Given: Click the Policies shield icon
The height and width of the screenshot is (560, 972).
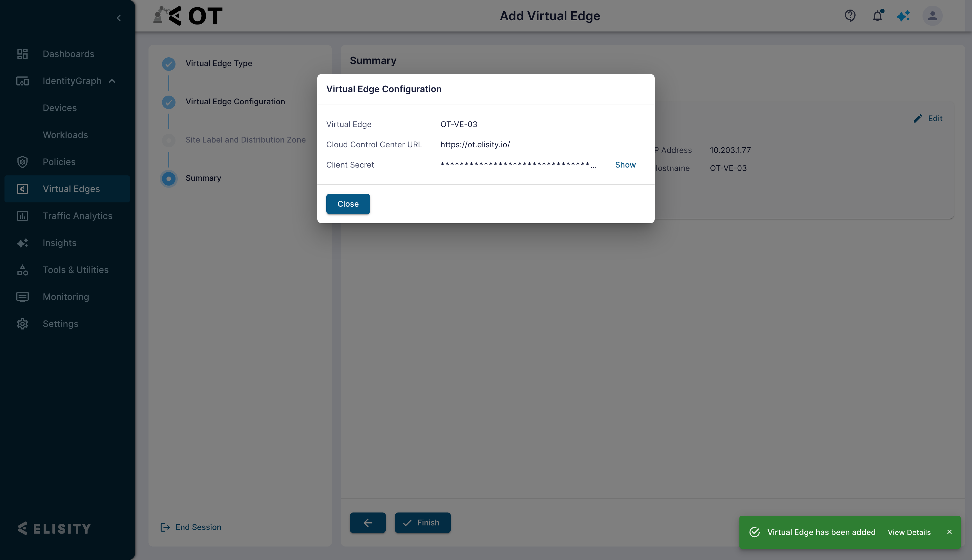Looking at the screenshot, I should tap(22, 162).
